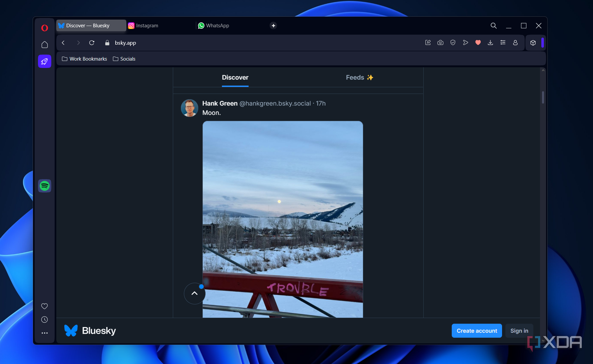Open bookmarks heart icon in sidebar

(44, 306)
